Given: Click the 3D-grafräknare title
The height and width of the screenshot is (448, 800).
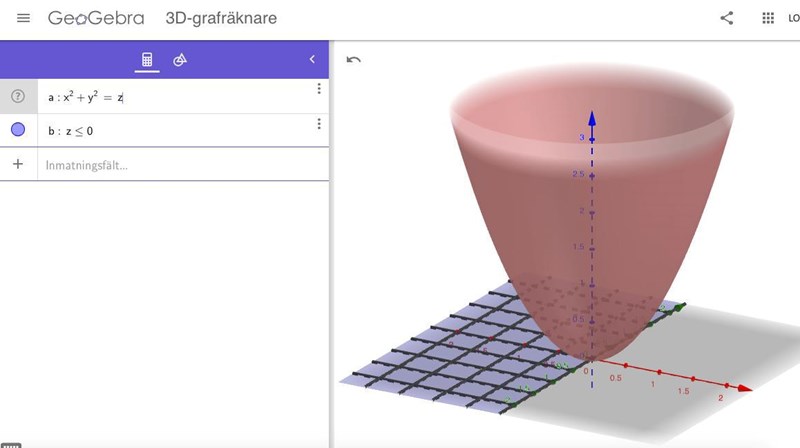Looking at the screenshot, I should 221,18.
